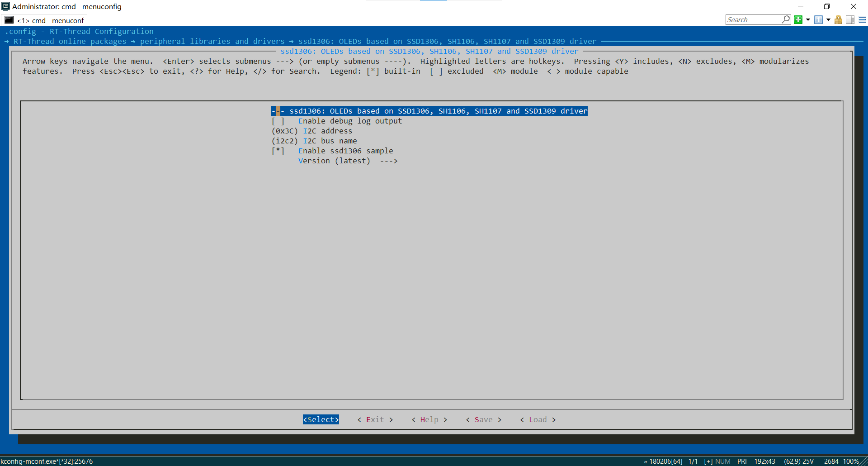Click the < Load > button
868x466 pixels.
[x=538, y=420]
